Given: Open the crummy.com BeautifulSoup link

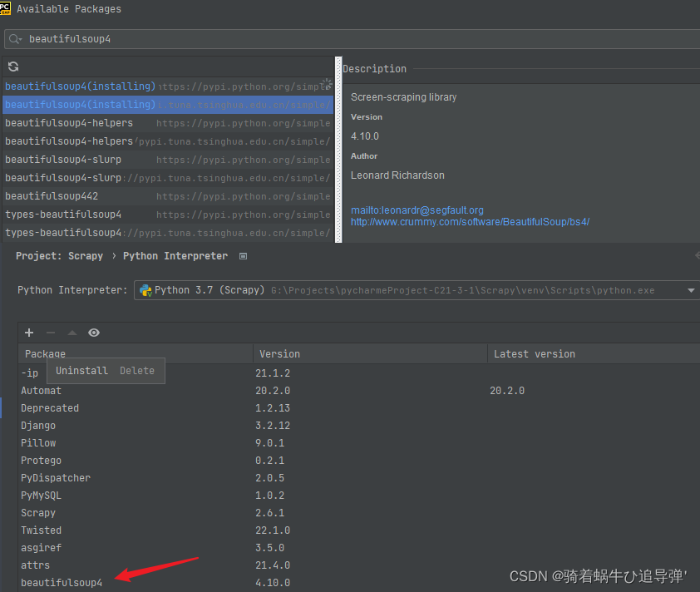Looking at the screenshot, I should point(470,222).
